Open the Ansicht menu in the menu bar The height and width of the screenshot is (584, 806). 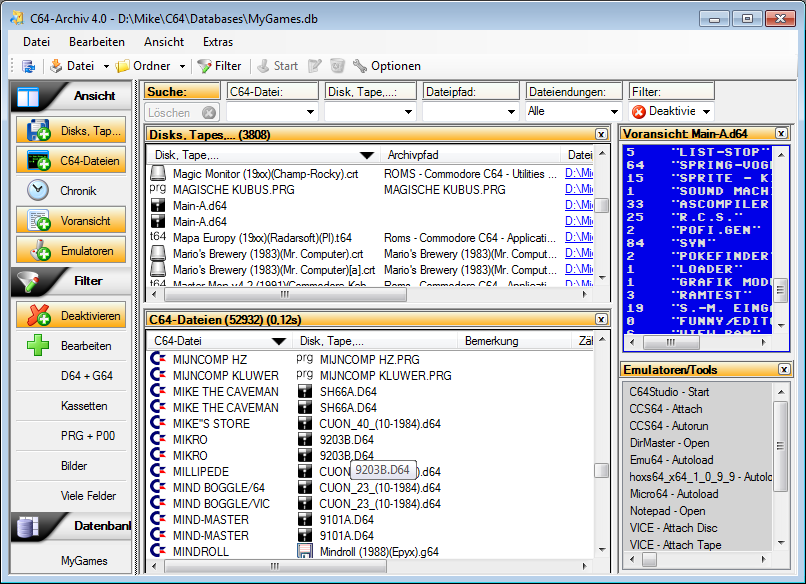[164, 42]
